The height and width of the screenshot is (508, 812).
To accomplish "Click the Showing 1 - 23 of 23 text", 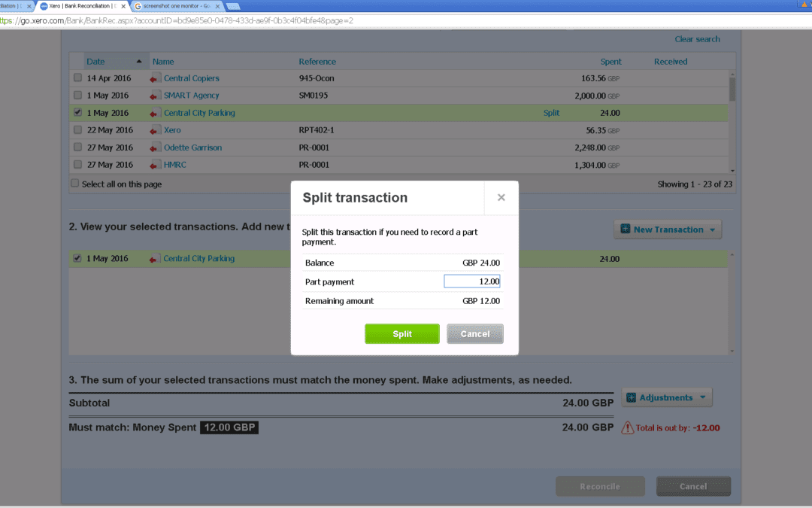I will click(x=695, y=184).
